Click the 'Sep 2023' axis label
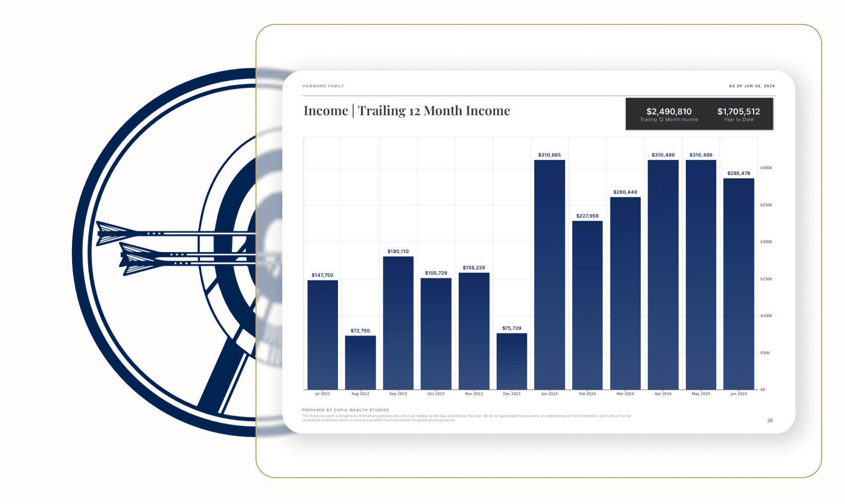 pyautogui.click(x=398, y=394)
